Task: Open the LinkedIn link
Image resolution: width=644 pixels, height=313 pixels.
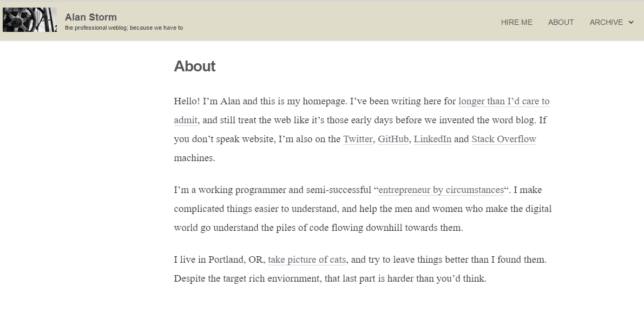Action: [432, 139]
